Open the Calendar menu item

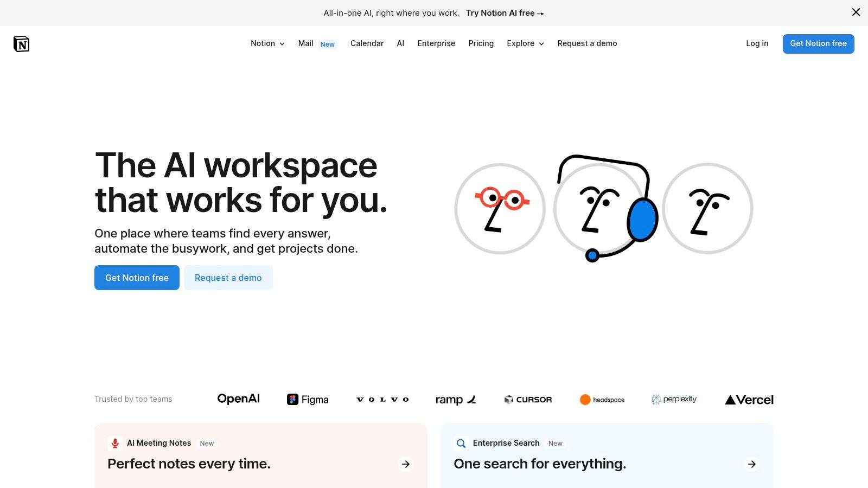click(x=367, y=43)
